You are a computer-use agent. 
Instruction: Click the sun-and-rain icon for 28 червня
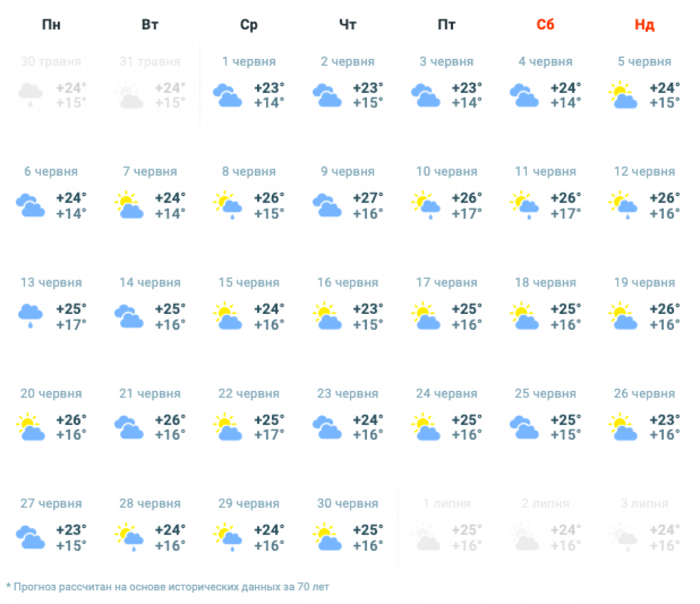pos(129,537)
